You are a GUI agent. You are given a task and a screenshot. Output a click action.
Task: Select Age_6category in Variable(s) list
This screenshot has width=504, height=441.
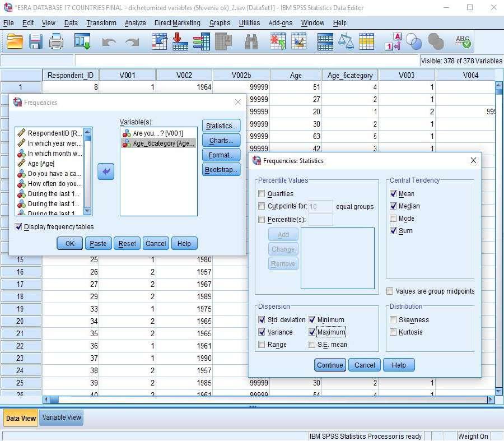(159, 143)
